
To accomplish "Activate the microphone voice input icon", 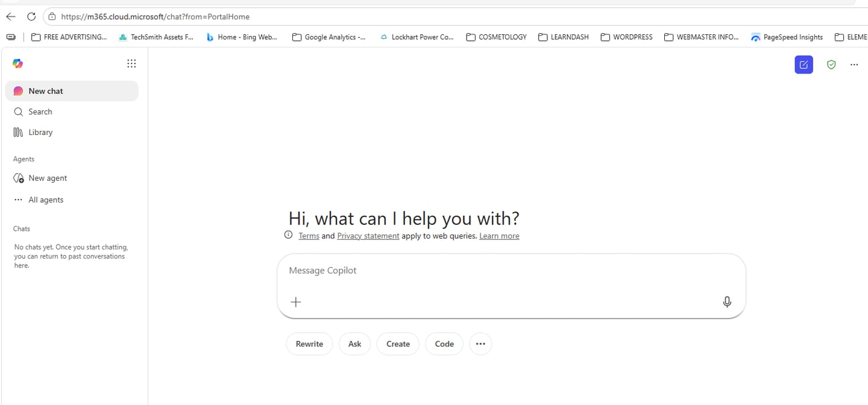I will (727, 302).
